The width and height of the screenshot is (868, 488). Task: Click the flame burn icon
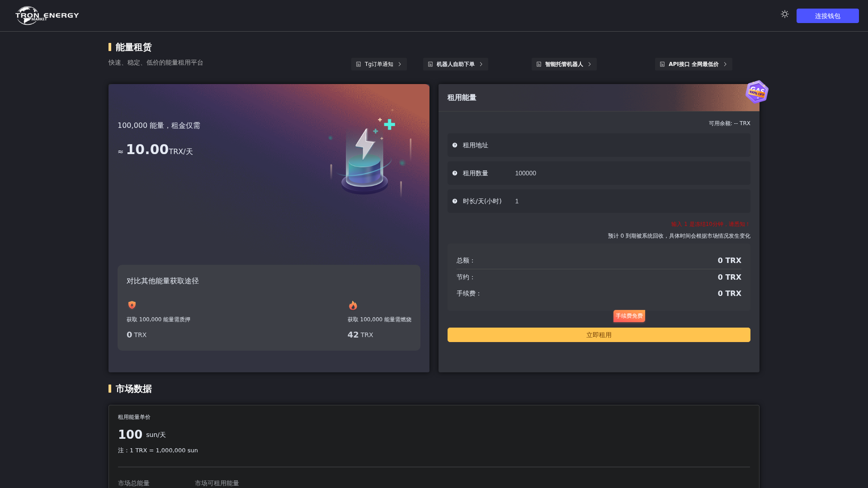point(353,305)
